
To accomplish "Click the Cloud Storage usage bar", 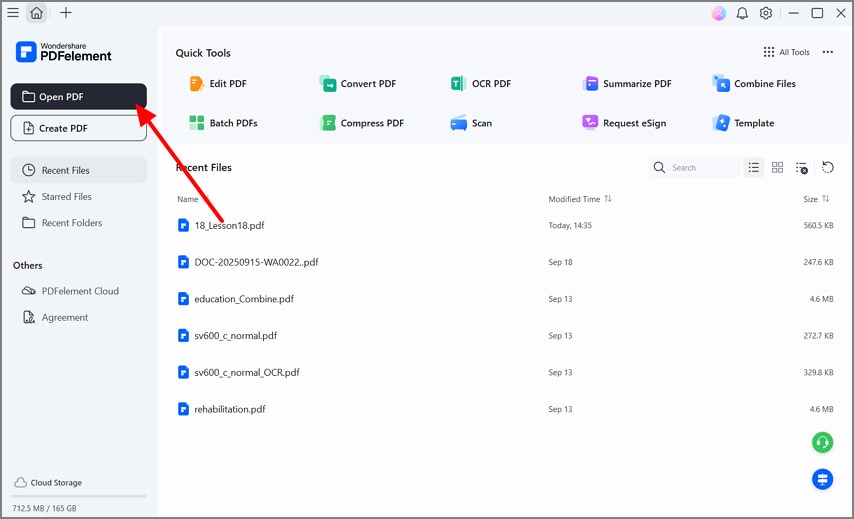I will pos(79,496).
